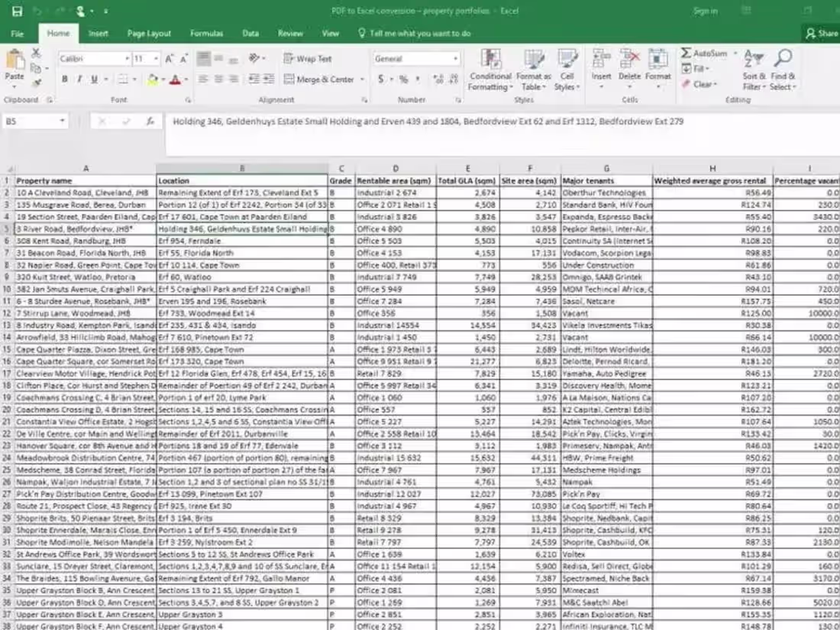Switch to the Formulas ribbon tab
The height and width of the screenshot is (630, 840).
[207, 34]
